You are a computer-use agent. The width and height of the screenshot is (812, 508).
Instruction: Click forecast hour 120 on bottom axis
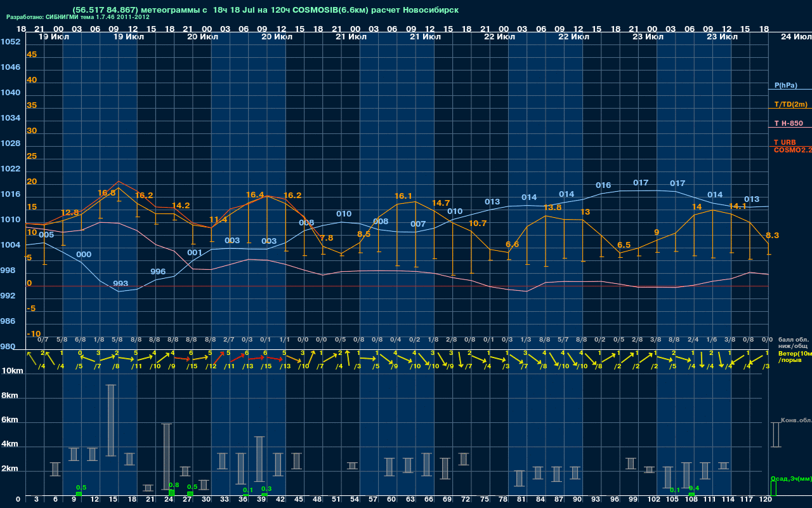tap(766, 500)
